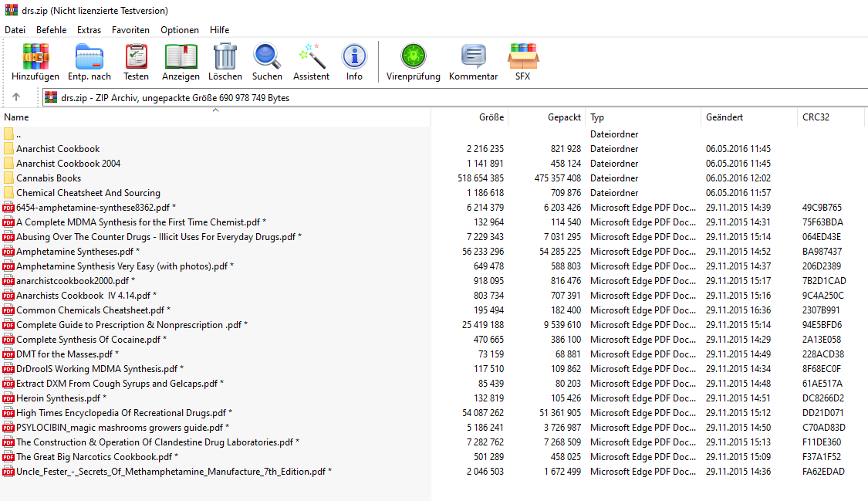Click CRC32 value FA62EDAD
Image resolution: width=868 pixels, height=501 pixels.
click(823, 472)
